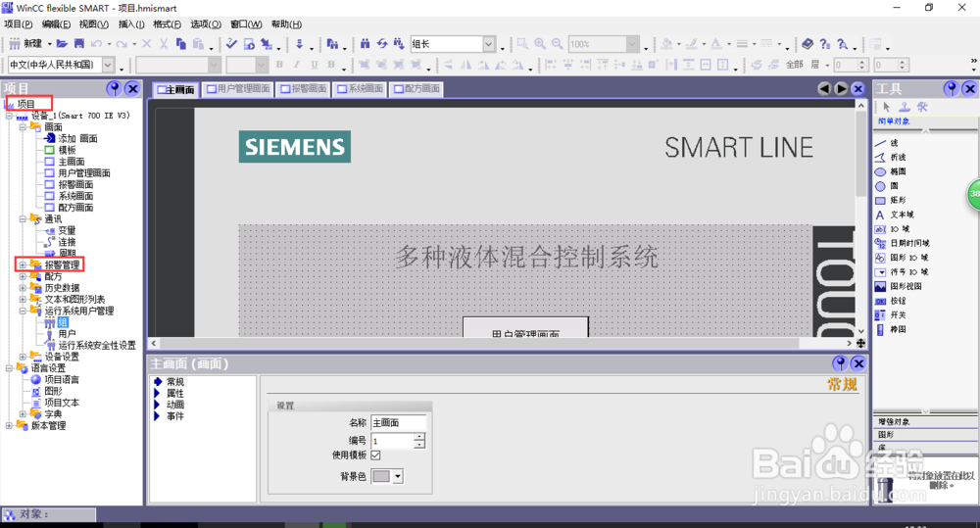Open the 事件 events category
The height and width of the screenshot is (528, 980).
pos(175,416)
